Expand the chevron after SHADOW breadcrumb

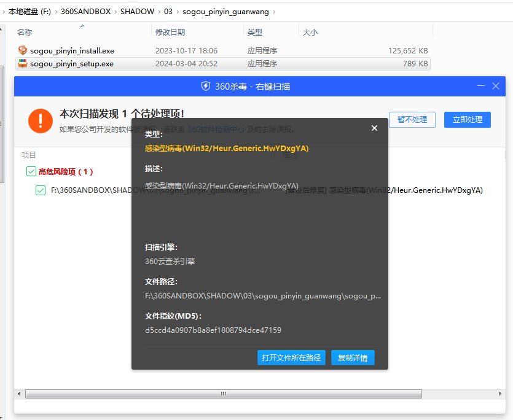(159, 12)
